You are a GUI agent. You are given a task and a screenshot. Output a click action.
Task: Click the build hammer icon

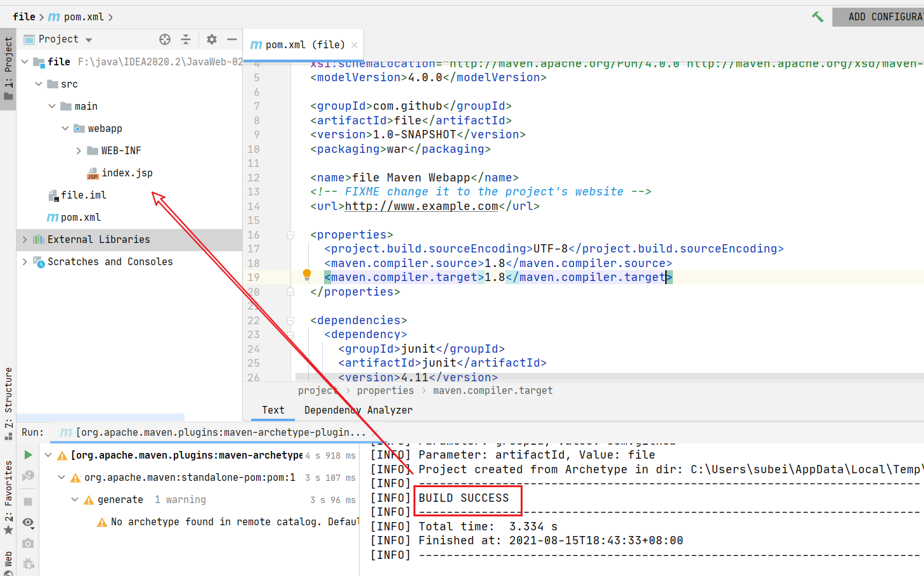(817, 17)
